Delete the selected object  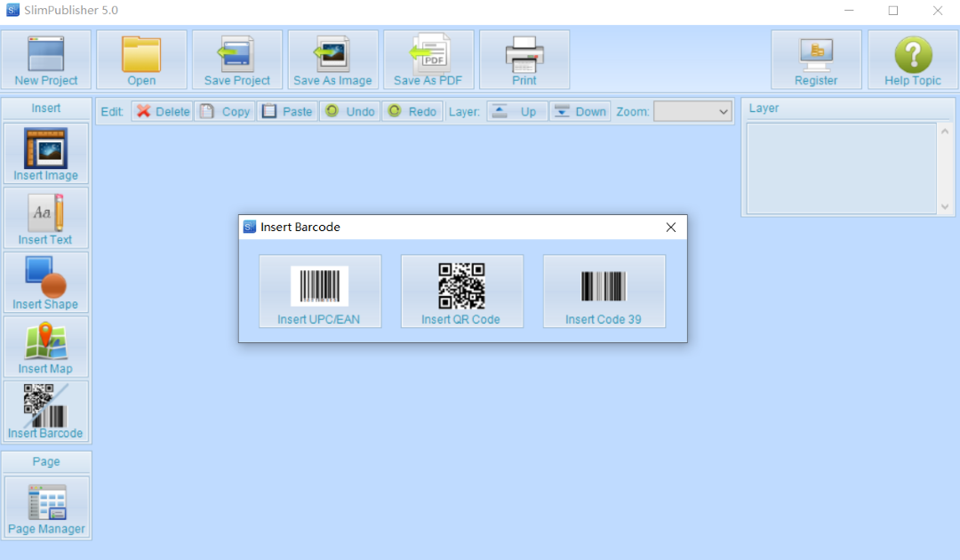(x=161, y=110)
